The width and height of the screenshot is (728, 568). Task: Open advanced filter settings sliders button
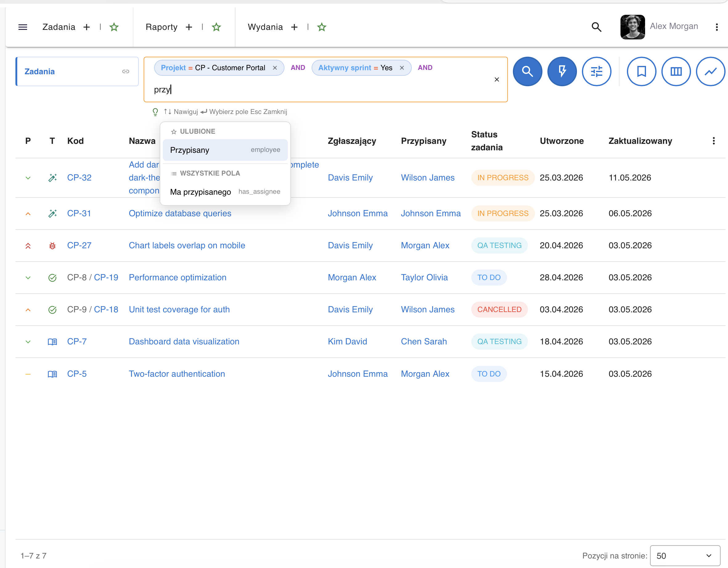[596, 71]
